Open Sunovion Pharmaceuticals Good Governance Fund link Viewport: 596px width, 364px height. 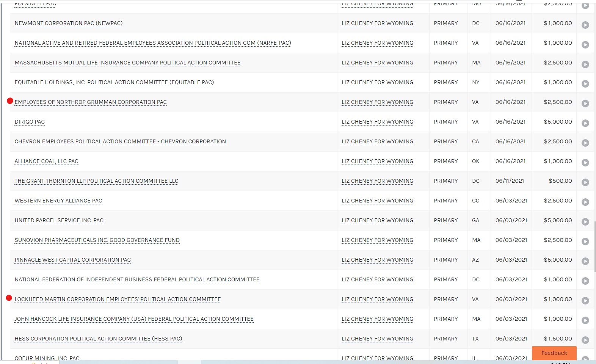(97, 240)
